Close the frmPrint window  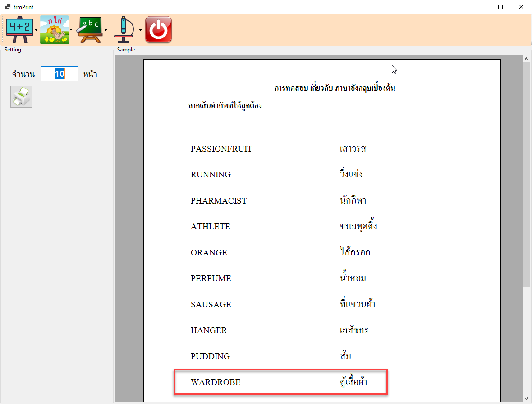pos(521,7)
